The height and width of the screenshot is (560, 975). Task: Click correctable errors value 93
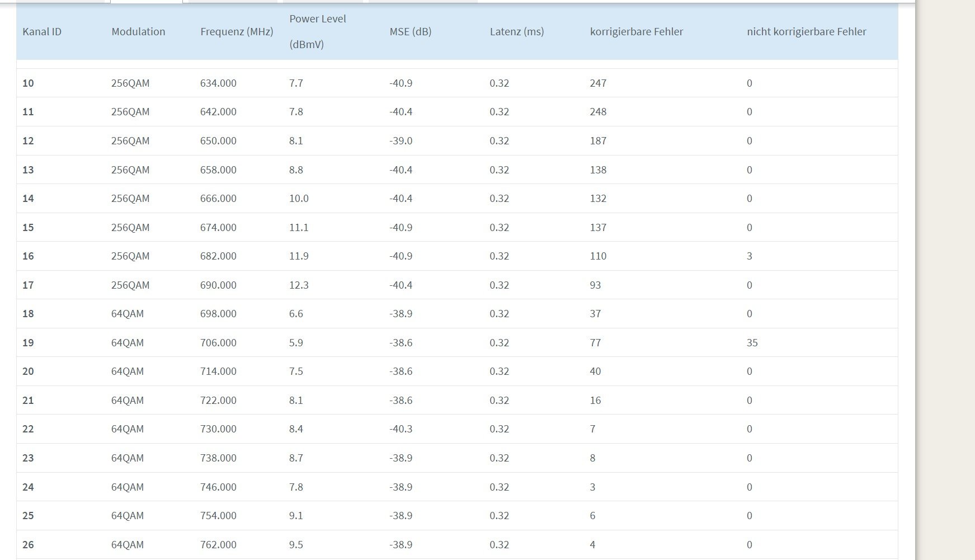tap(595, 285)
